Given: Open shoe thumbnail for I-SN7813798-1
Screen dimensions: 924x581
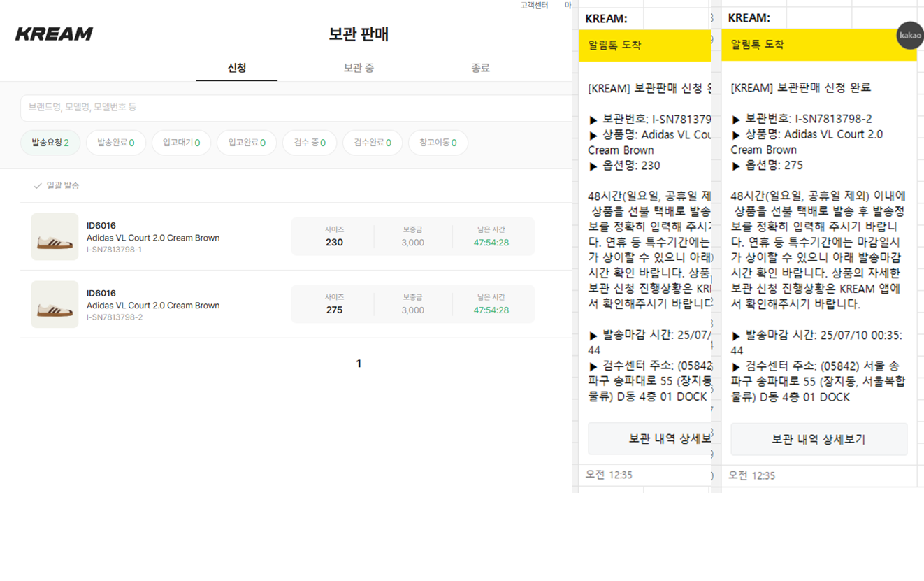Looking at the screenshot, I should pyautogui.click(x=55, y=237).
